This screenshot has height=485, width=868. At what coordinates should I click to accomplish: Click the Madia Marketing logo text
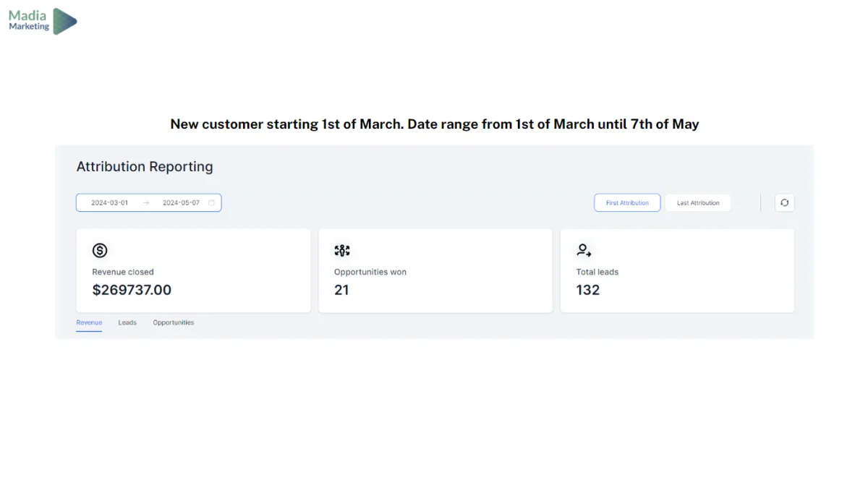29,21
